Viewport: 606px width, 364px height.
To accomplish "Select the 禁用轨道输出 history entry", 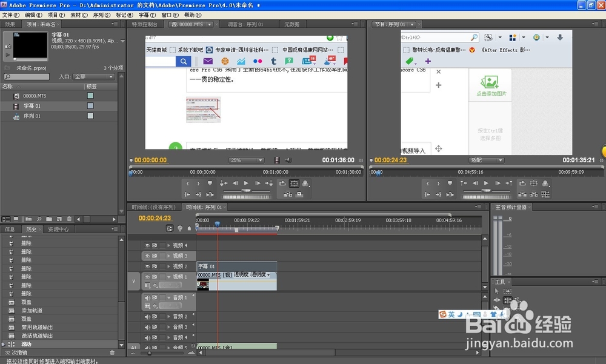I will click(x=37, y=327).
